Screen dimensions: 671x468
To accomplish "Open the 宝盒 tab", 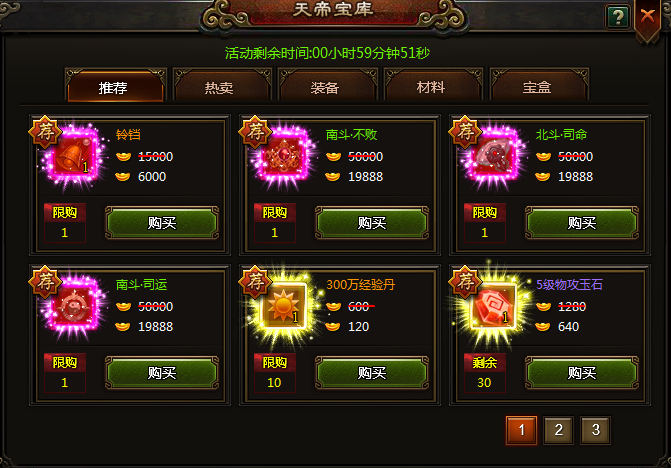I will [537, 87].
